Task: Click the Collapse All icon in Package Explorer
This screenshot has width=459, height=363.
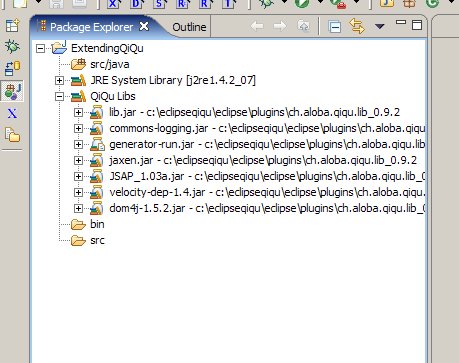Action: 335,27
